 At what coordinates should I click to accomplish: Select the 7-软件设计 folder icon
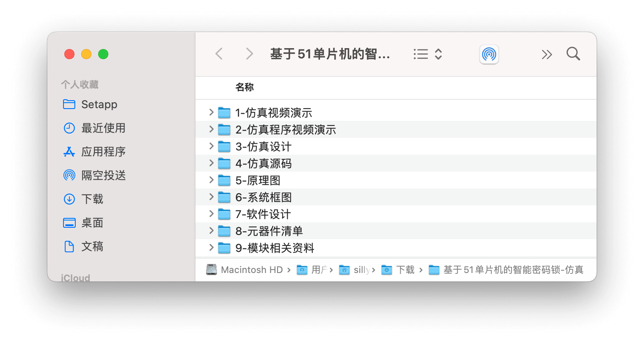click(x=224, y=214)
